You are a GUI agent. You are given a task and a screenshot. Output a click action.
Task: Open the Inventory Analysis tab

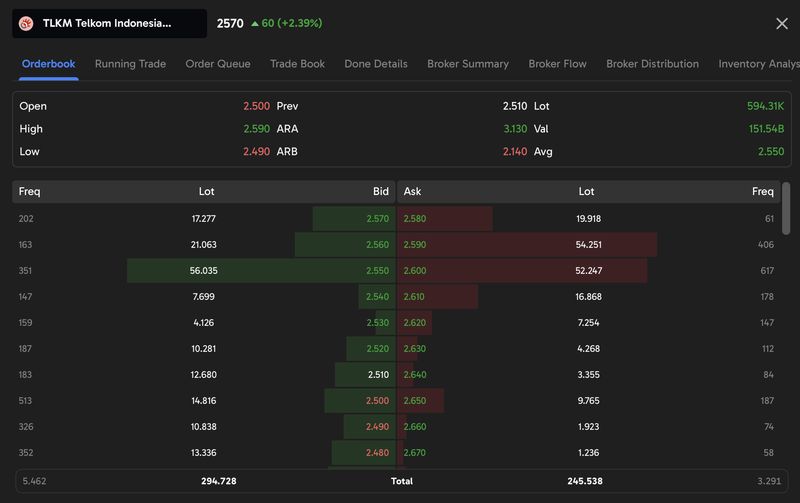[759, 64]
